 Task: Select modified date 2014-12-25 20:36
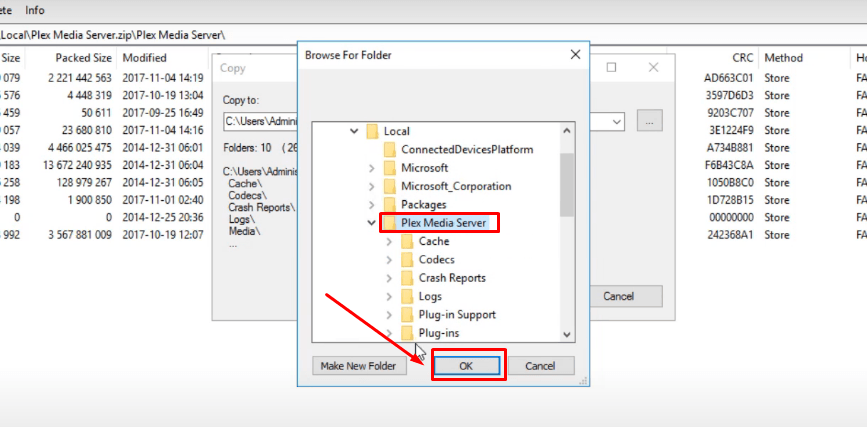pos(163,217)
